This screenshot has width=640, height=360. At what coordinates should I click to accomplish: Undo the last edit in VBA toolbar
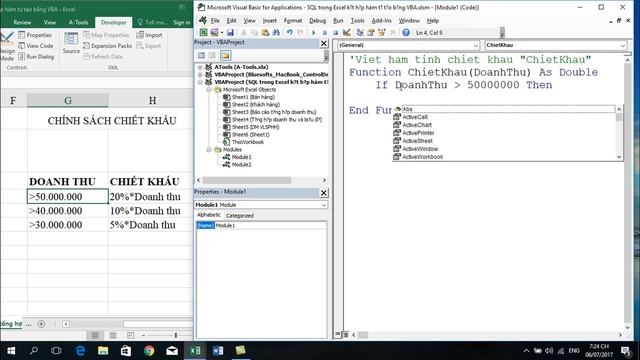tap(289, 32)
